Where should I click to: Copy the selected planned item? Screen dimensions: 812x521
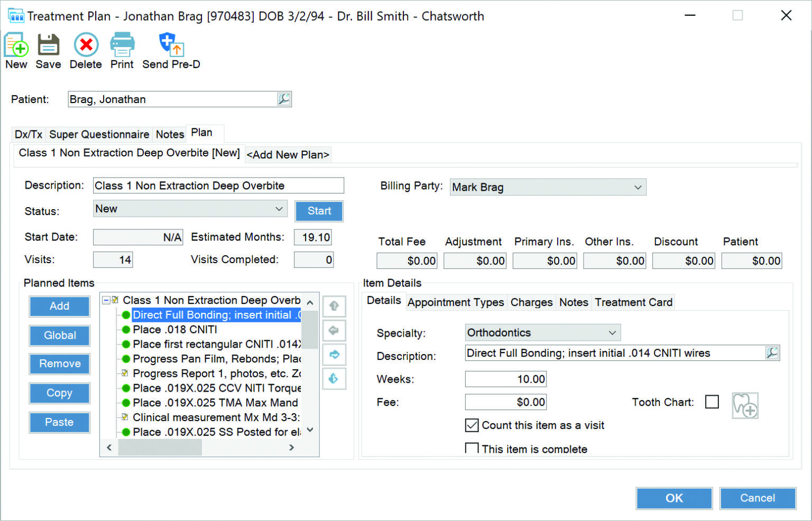coord(59,393)
